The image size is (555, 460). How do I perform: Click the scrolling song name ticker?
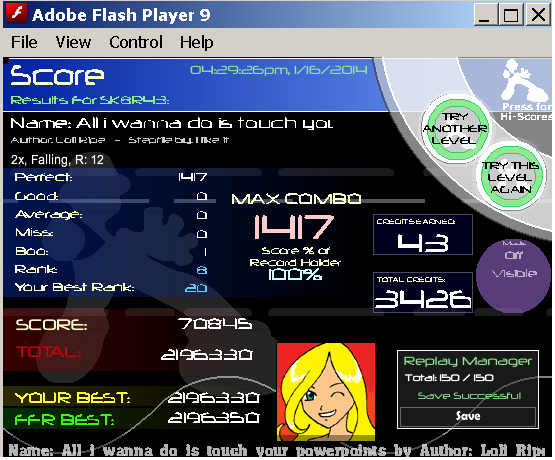pyautogui.click(x=277, y=451)
